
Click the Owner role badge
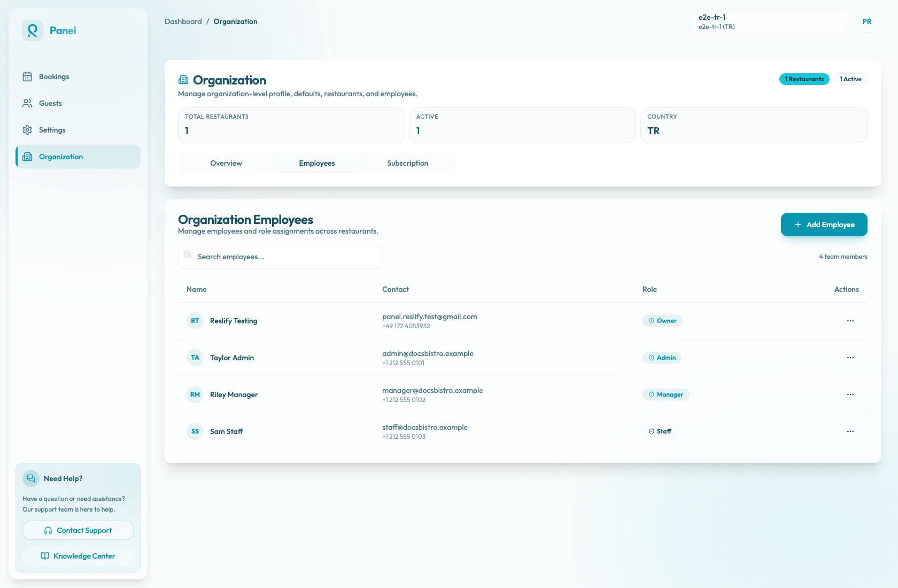click(662, 321)
